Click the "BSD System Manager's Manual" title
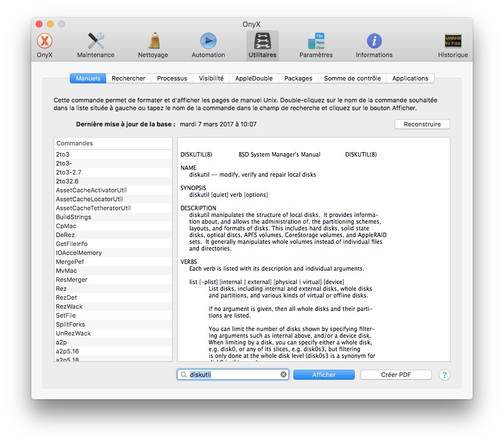This screenshot has height=444, width=504. 279,154
